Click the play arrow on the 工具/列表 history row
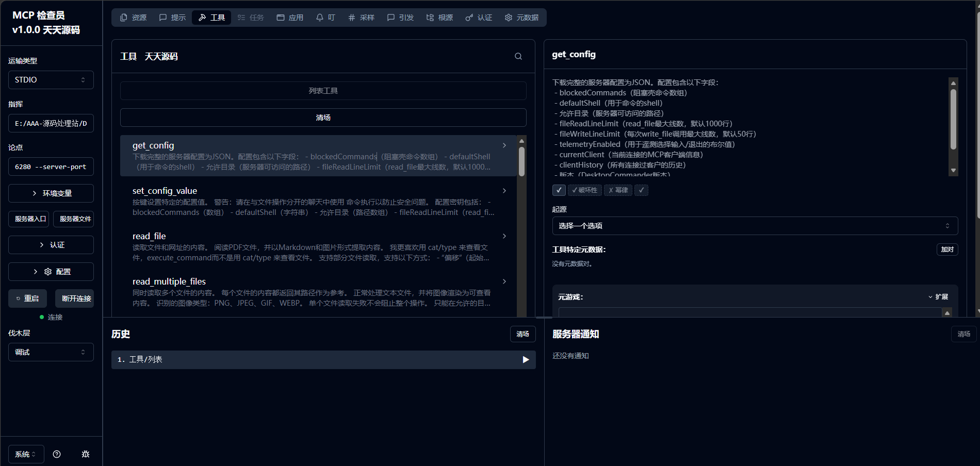Image resolution: width=980 pixels, height=466 pixels. (526, 360)
